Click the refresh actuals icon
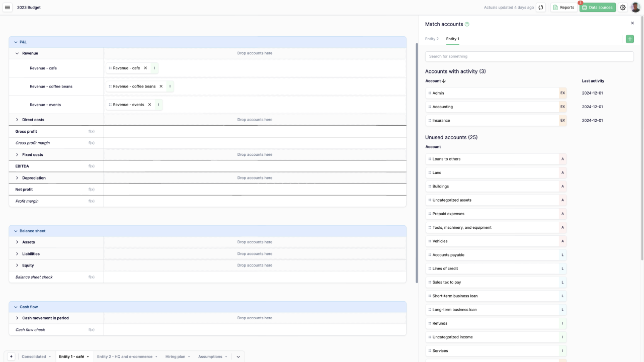 pyautogui.click(x=541, y=8)
